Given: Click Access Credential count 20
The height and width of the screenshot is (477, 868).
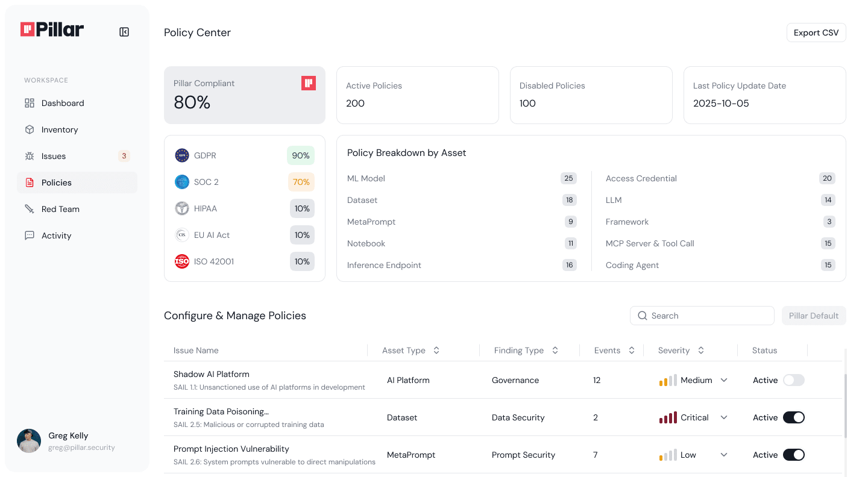Looking at the screenshot, I should tap(827, 178).
